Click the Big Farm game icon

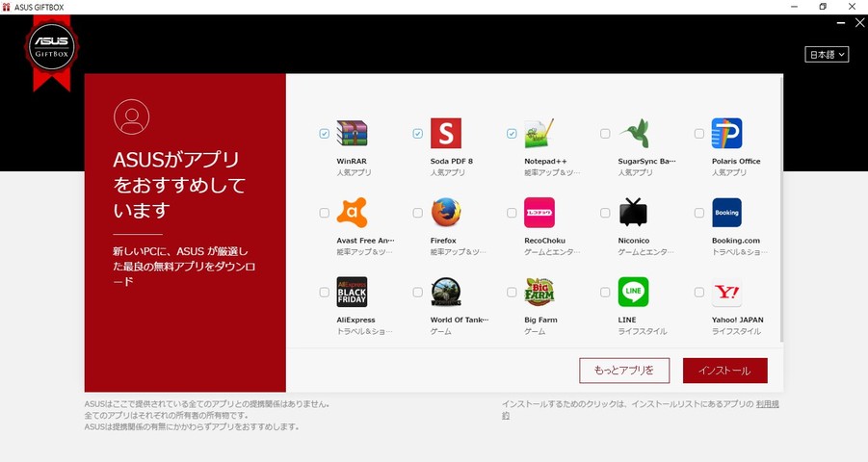539,293
